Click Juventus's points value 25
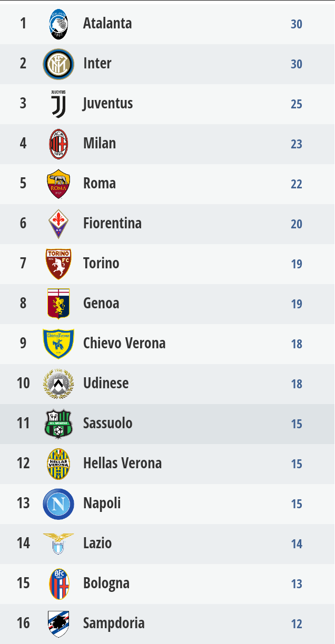This screenshot has width=335, height=644. (297, 104)
